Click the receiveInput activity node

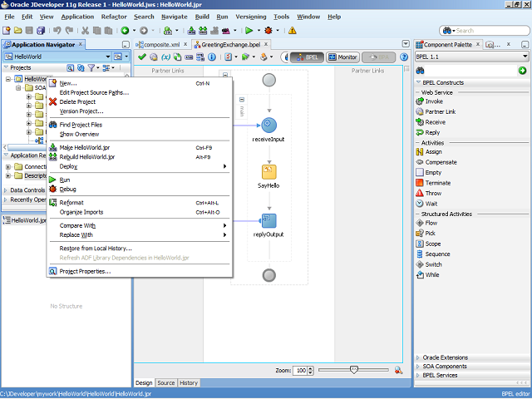[x=268, y=126]
